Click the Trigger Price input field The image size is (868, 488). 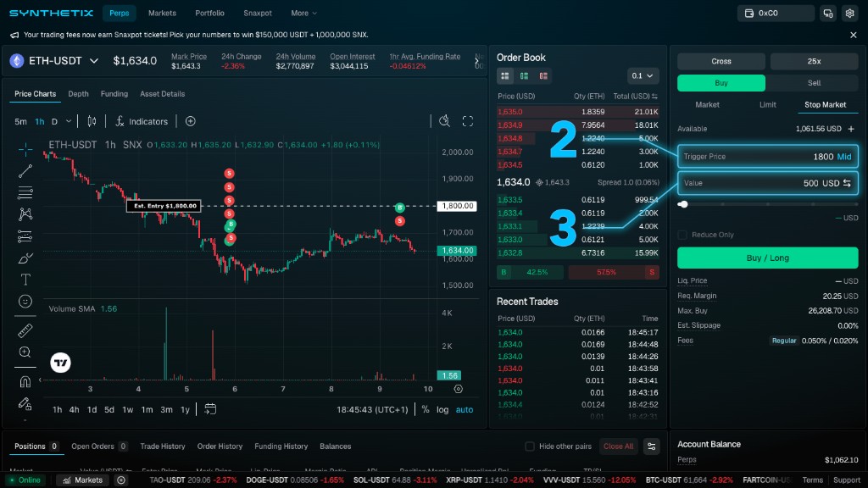tap(768, 157)
